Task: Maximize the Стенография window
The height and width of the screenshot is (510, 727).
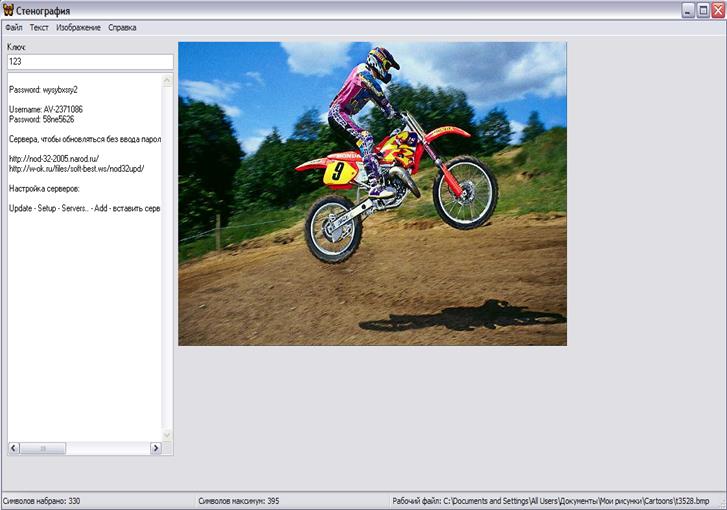Action: (702, 10)
